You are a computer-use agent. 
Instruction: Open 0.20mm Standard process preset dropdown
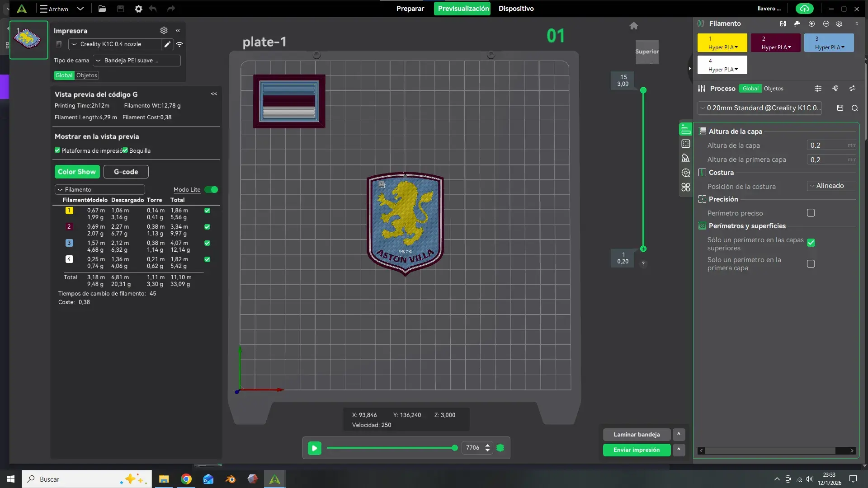tap(760, 108)
